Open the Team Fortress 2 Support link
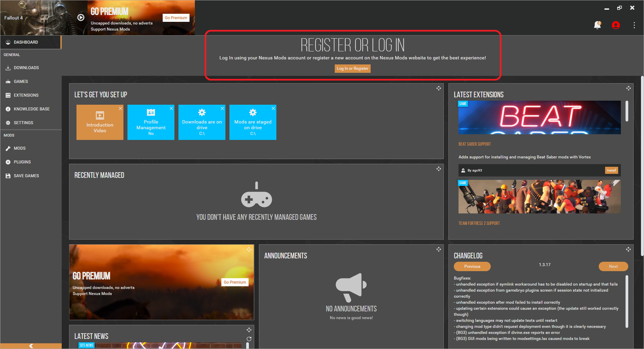 coord(479,223)
